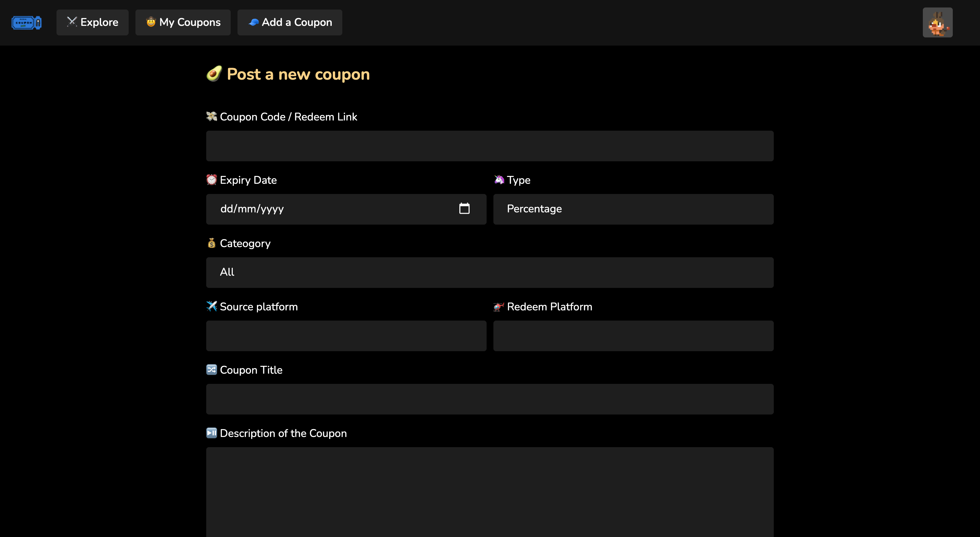The image size is (980, 537).
Task: Click the airplane icon by Source platform
Action: tap(212, 306)
